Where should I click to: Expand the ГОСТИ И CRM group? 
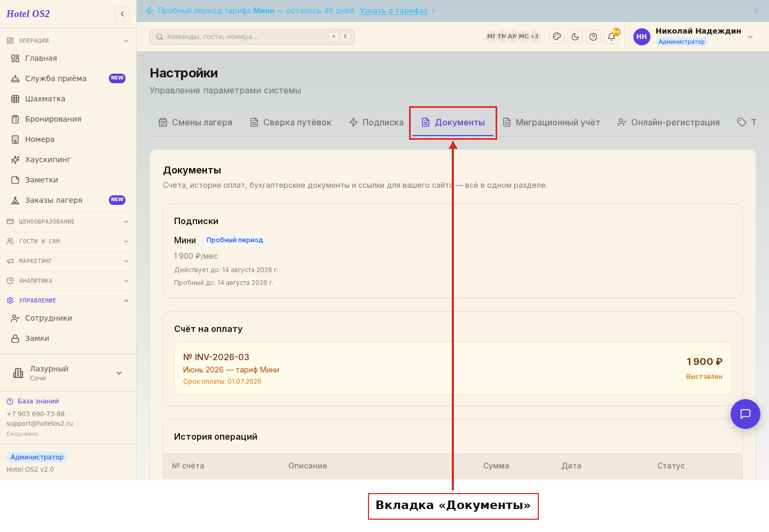pos(68,241)
